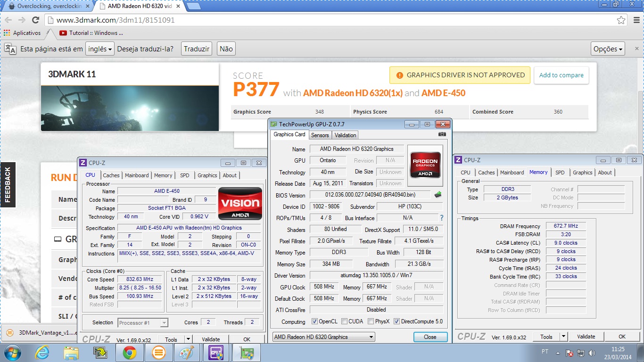Click the 3DMark 11 screenshot thumbnail
Screen dimensions: 644x362
(130, 108)
